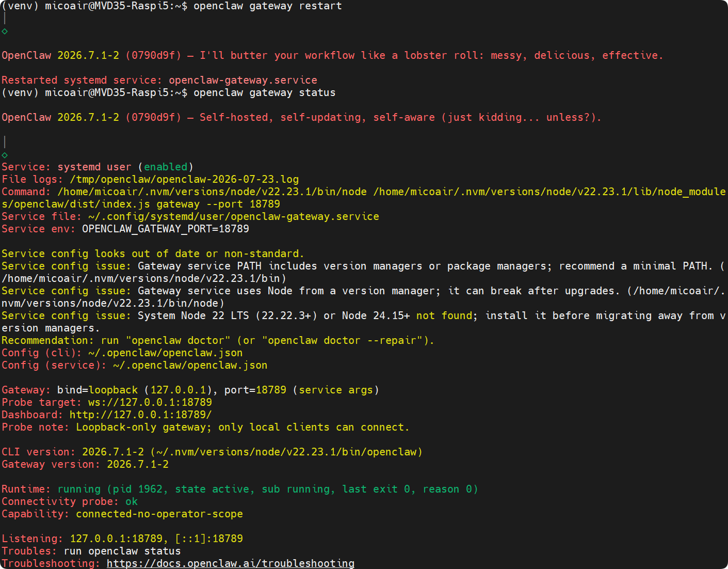Click the green 'enabled' status word
This screenshot has width=728, height=569.
click(x=166, y=167)
